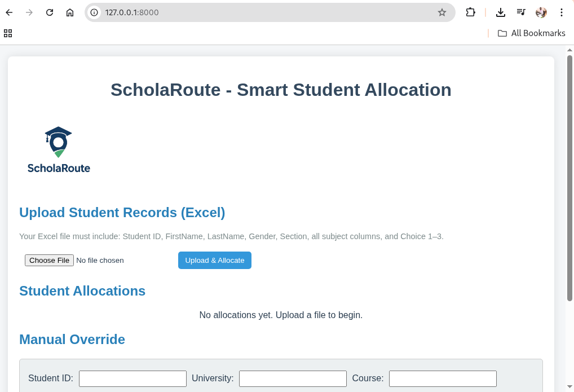Focus the University input field

pyautogui.click(x=293, y=378)
